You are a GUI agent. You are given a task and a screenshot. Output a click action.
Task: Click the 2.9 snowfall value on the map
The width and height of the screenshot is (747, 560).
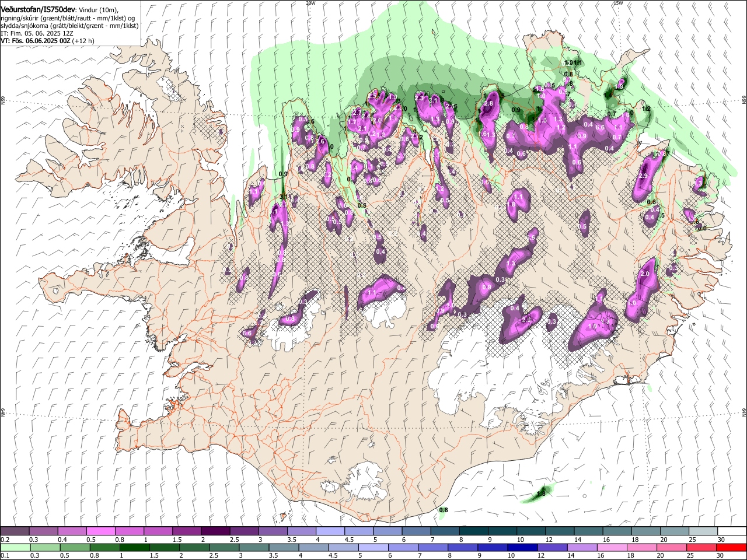point(644,176)
